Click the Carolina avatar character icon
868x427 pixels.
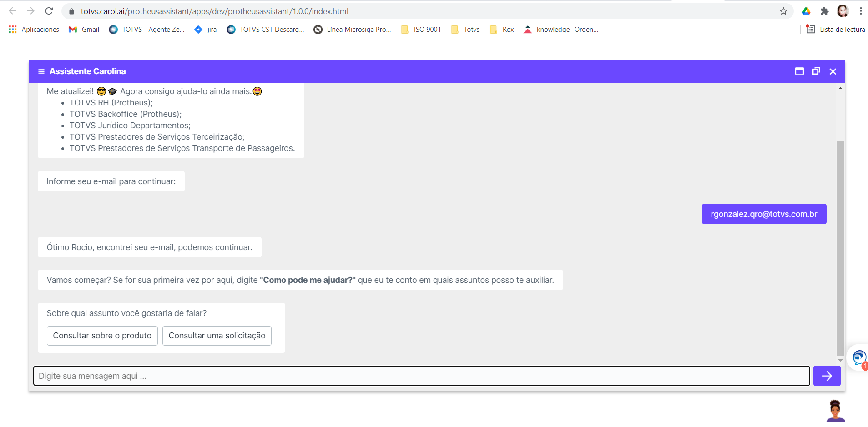pos(835,411)
